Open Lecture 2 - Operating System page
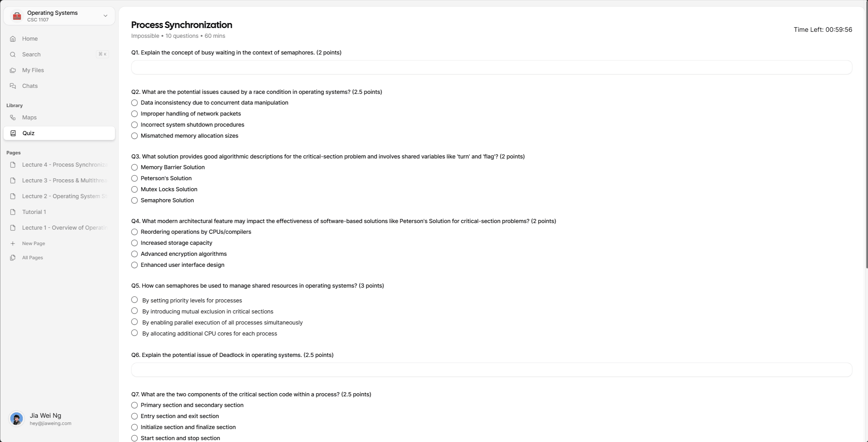Image resolution: width=868 pixels, height=442 pixels. click(59, 196)
